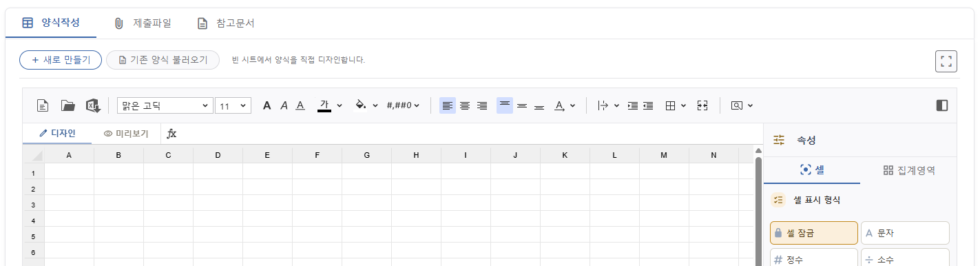The image size is (980, 266).
Task: Click the open folder icon
Action: [67, 105]
